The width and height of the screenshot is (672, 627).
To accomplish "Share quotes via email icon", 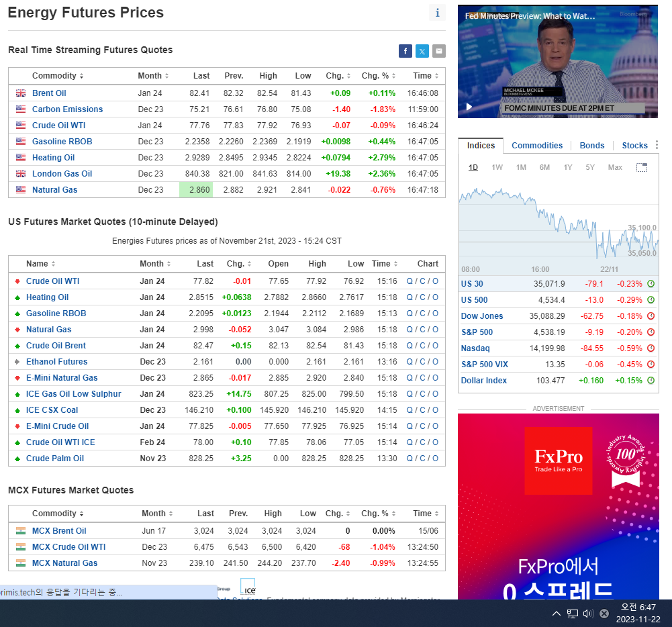I will point(438,51).
